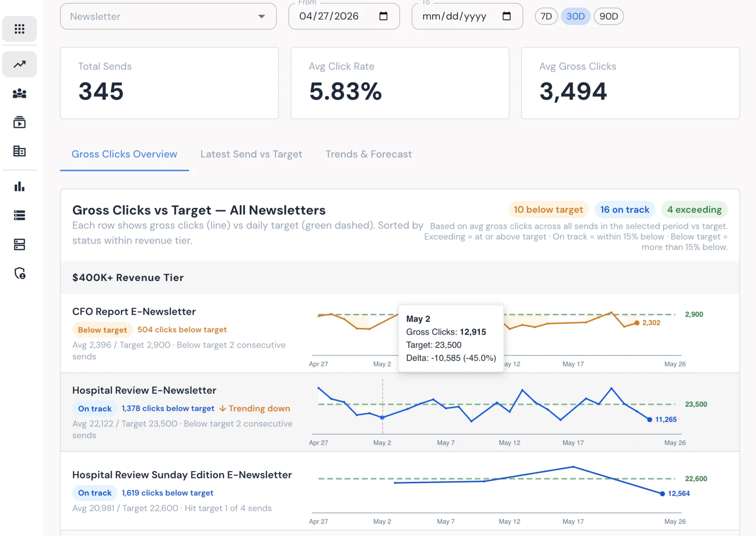The width and height of the screenshot is (756, 536).
Task: Select the 30D range chip
Action: coord(575,16)
